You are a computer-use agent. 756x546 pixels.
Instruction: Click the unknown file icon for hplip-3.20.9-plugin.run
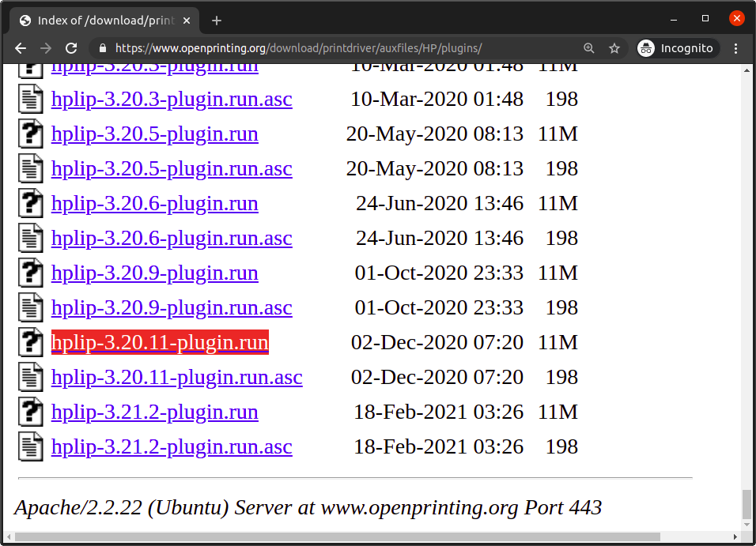coord(30,273)
